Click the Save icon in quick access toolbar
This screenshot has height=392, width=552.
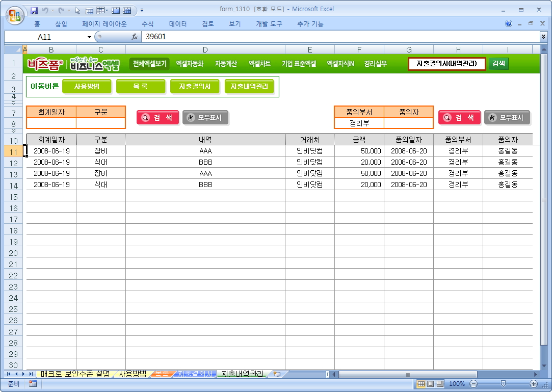pos(35,10)
